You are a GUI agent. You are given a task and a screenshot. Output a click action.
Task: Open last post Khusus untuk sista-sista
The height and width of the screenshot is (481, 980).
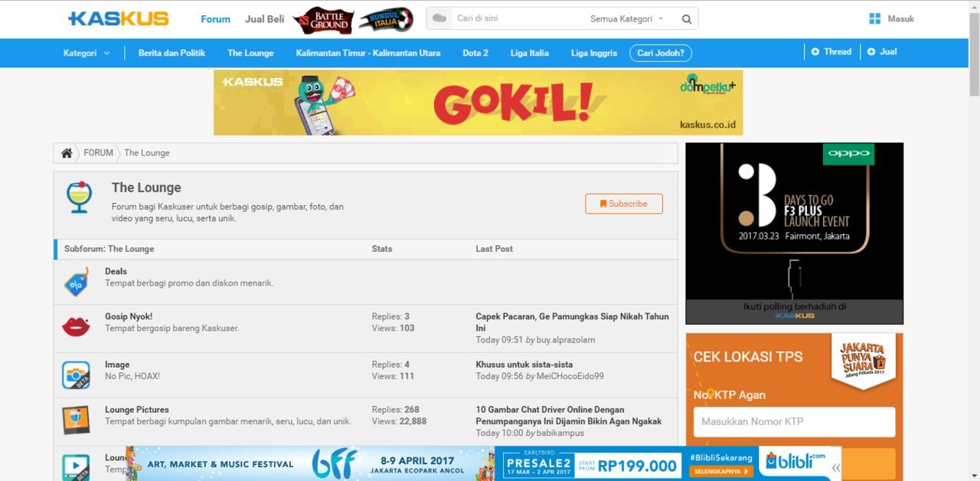[524, 365]
